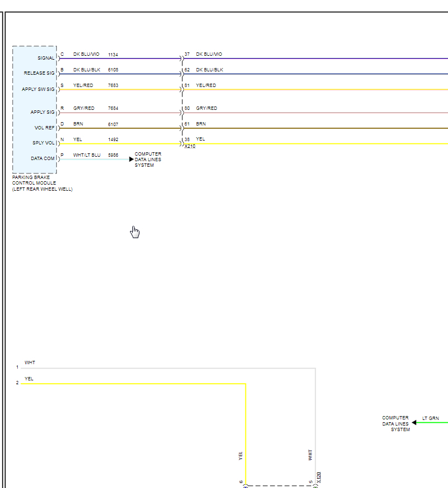Click pin letter B at RELEASE SIG
448x488 pixels.
[62, 70]
